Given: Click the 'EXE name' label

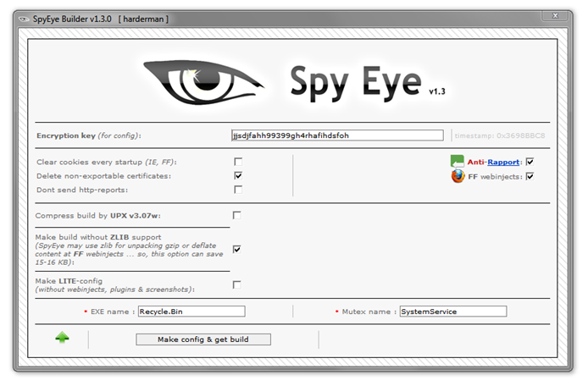Looking at the screenshot, I should pos(110,312).
